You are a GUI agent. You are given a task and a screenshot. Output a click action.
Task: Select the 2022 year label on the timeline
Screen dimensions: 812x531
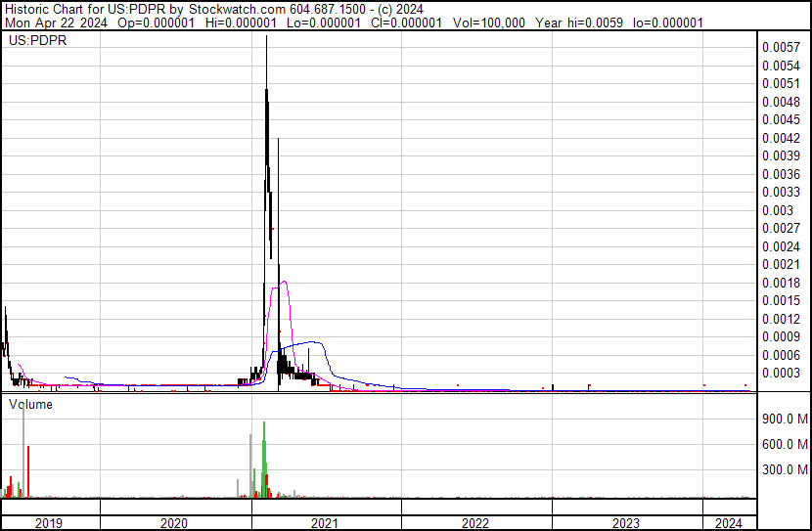tap(474, 523)
